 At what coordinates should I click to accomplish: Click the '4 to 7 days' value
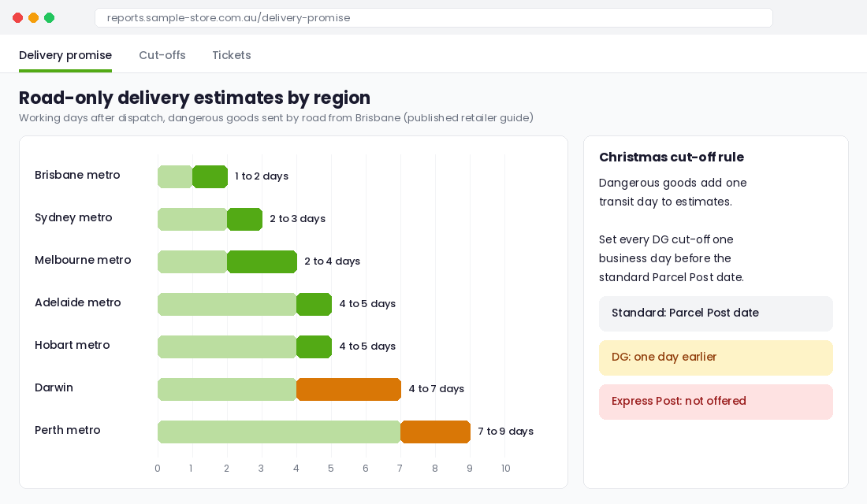click(437, 389)
